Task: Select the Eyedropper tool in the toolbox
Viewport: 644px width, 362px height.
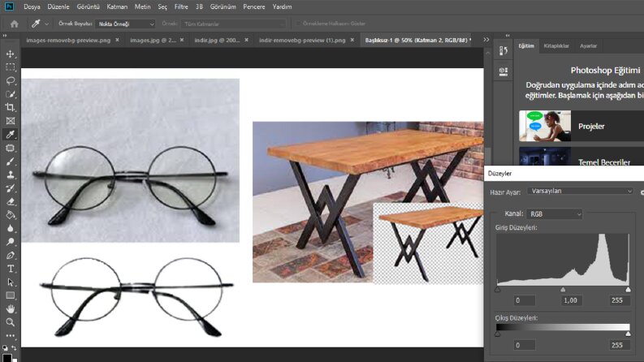Action: (11, 134)
